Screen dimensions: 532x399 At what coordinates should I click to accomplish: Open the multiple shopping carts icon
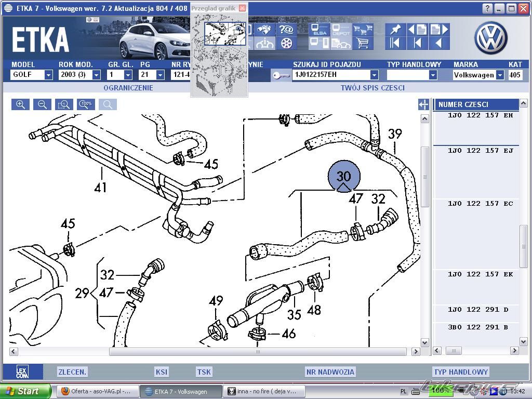[x=363, y=30]
